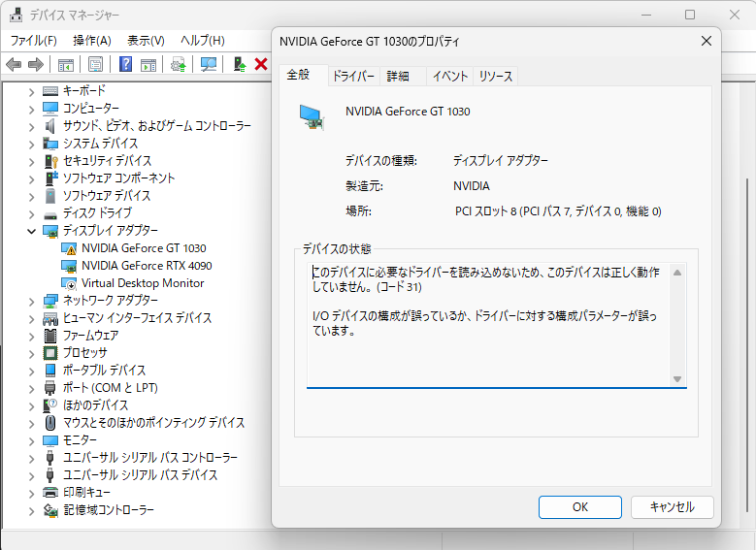Click the OK button
The width and height of the screenshot is (756, 550).
[x=580, y=507]
